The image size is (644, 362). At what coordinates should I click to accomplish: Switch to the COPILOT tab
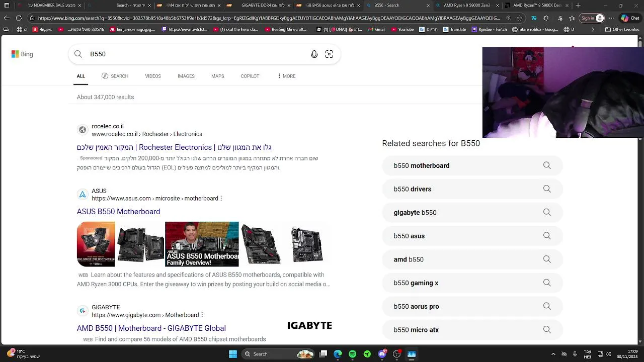click(x=250, y=76)
